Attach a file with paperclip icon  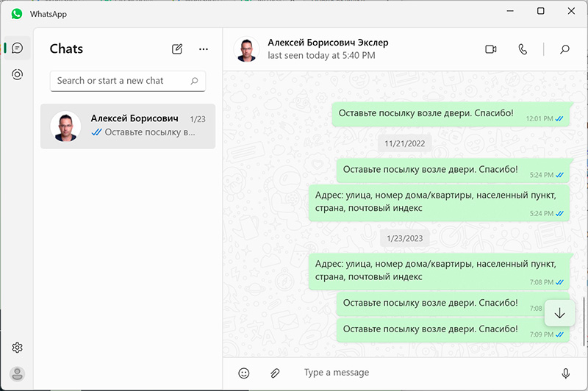click(x=275, y=373)
